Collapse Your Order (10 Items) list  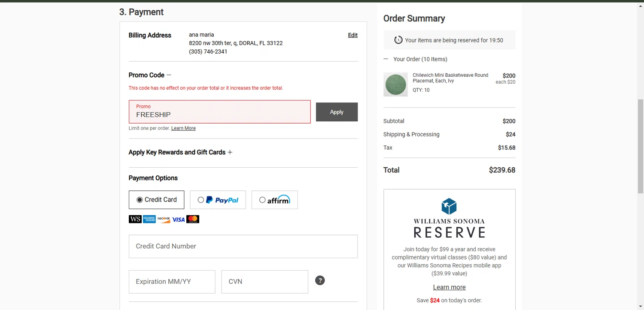coord(386,59)
